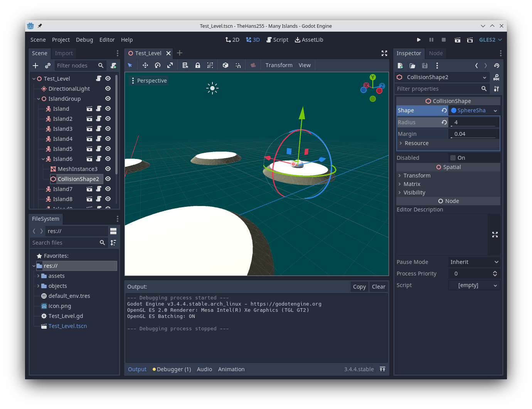Save resource disk icon in Inspector
Image resolution: width=532 pixels, height=409 pixels.
(x=425, y=66)
